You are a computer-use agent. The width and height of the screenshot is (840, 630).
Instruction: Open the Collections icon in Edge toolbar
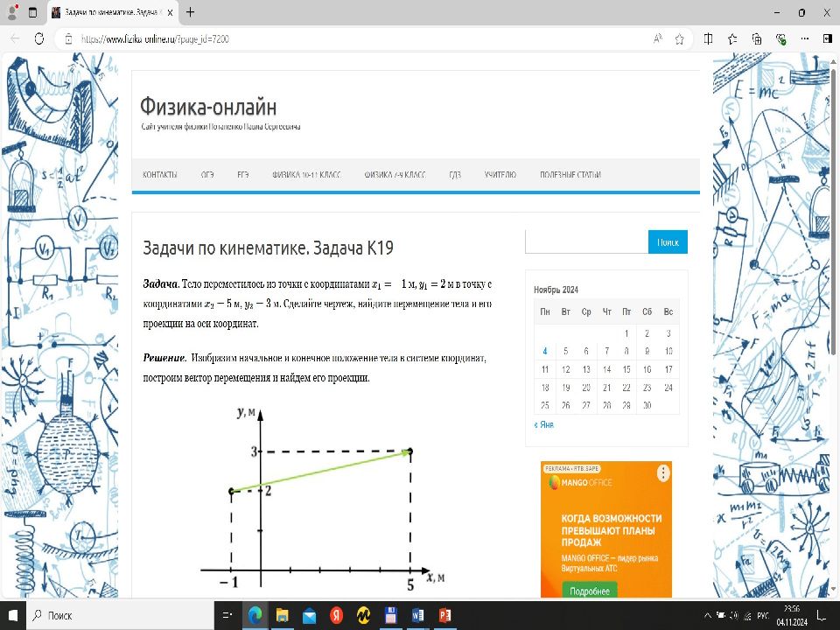click(x=757, y=38)
